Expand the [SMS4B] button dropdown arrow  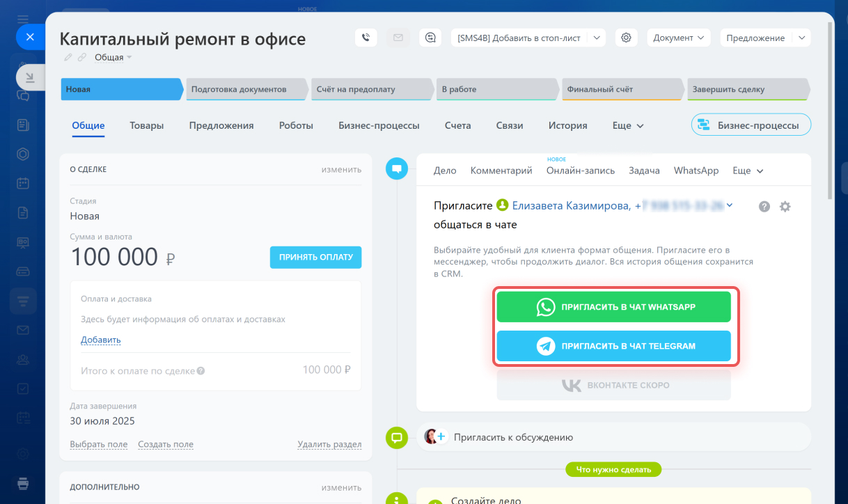click(x=597, y=38)
